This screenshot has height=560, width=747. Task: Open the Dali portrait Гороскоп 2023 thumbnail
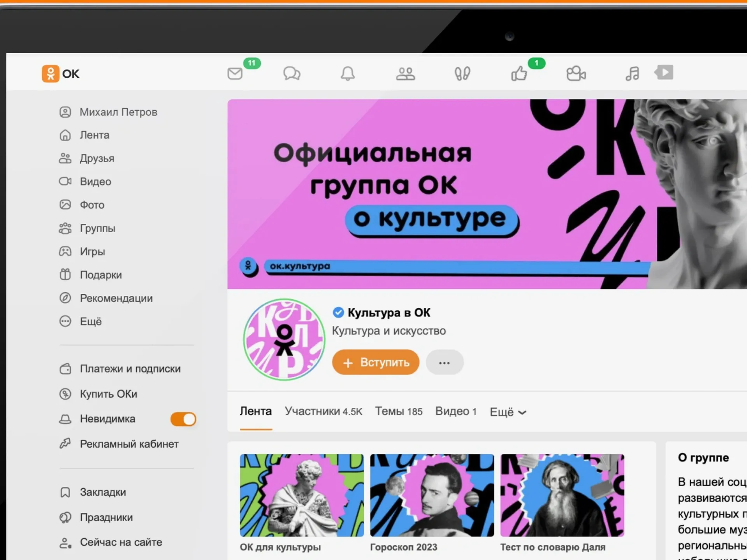pos(432,495)
